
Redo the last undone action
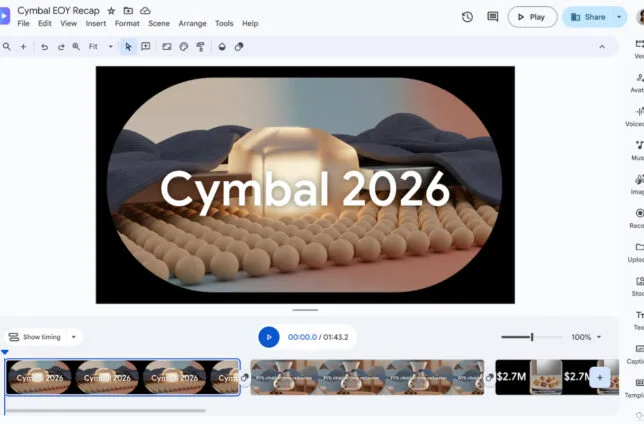(61, 47)
